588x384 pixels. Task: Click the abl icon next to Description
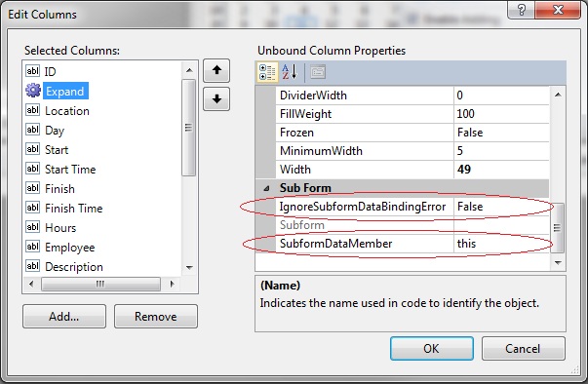tap(32, 266)
